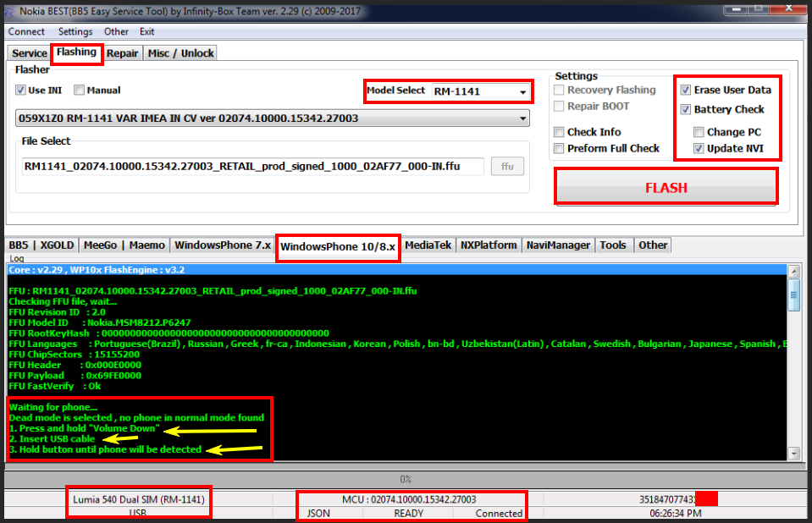Viewport: 812px width, 523px height.
Task: Switch to the MeeGo | Maemo tab
Action: click(124, 245)
